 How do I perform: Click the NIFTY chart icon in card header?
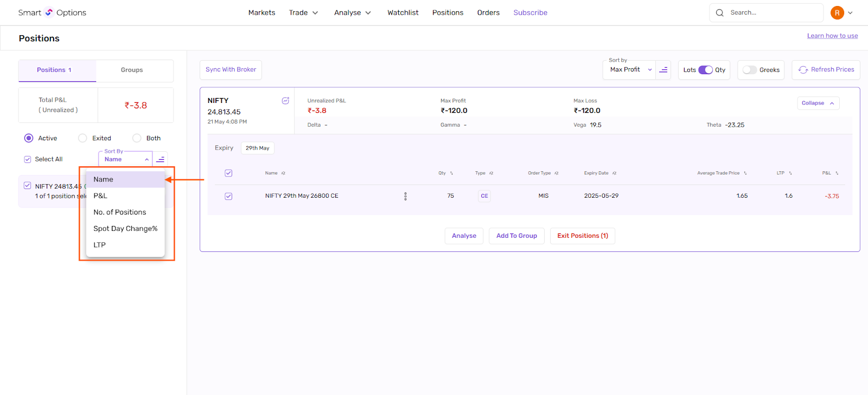click(285, 101)
